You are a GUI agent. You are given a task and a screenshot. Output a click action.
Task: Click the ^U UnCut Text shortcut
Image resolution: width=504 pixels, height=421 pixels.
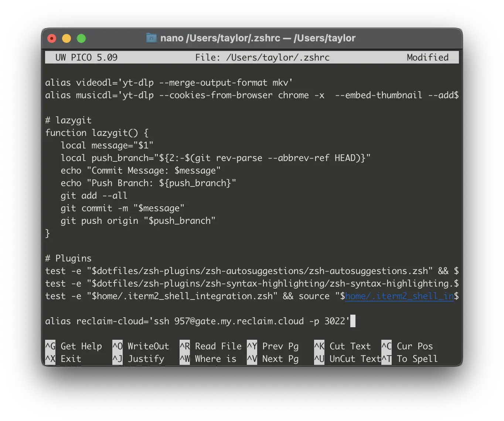tap(347, 359)
